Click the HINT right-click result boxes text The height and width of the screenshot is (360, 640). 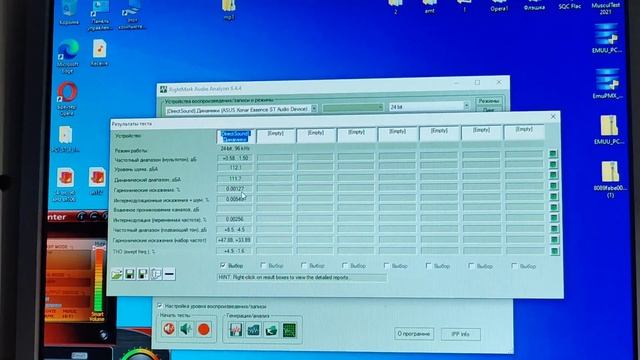click(x=284, y=278)
